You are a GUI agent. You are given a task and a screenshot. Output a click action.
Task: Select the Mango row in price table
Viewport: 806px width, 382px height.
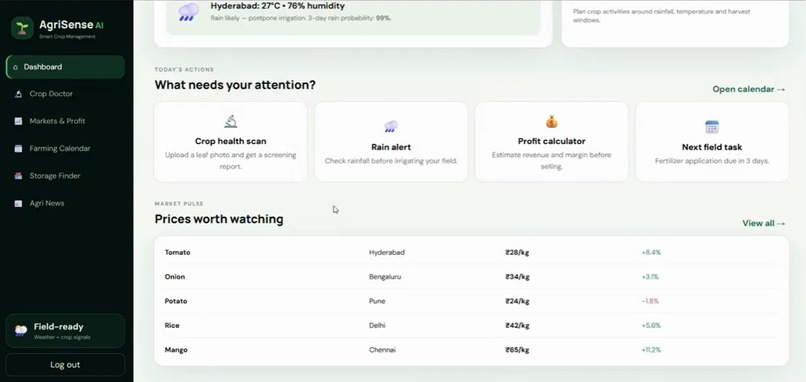pos(471,350)
